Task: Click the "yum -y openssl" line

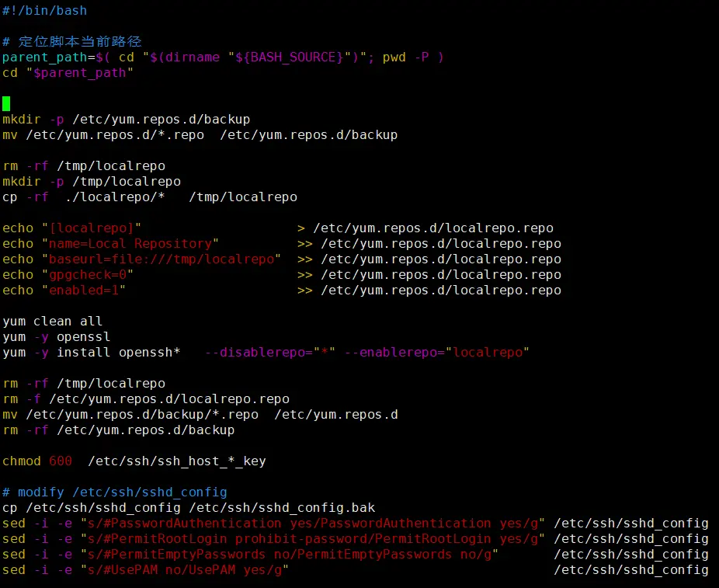Action: [56, 336]
